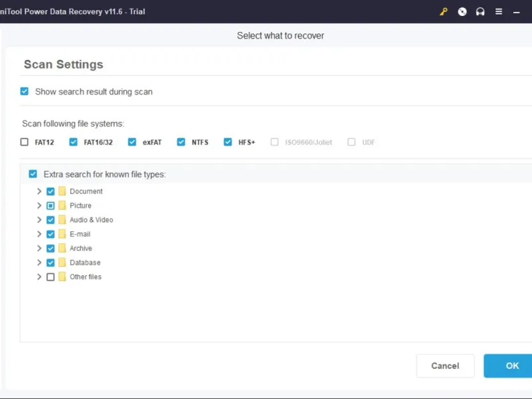This screenshot has height=399, width=532.
Task: Click the E-mail folder icon
Action: click(x=62, y=234)
